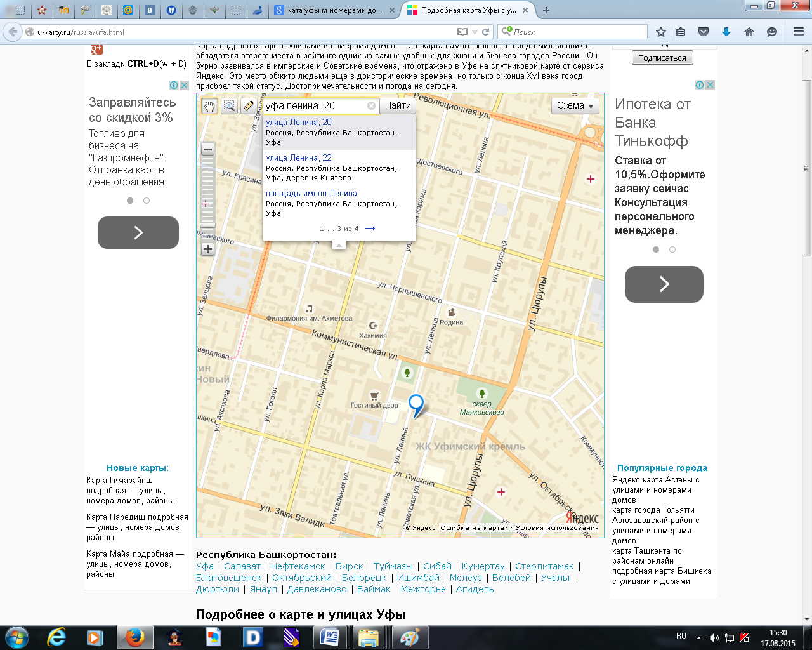This screenshot has width=812, height=650.
Task: Bookmark this page with star icon
Action: click(x=661, y=32)
